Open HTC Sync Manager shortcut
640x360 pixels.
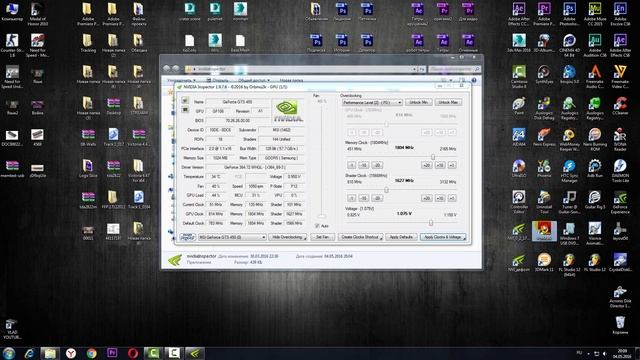[x=569, y=170]
